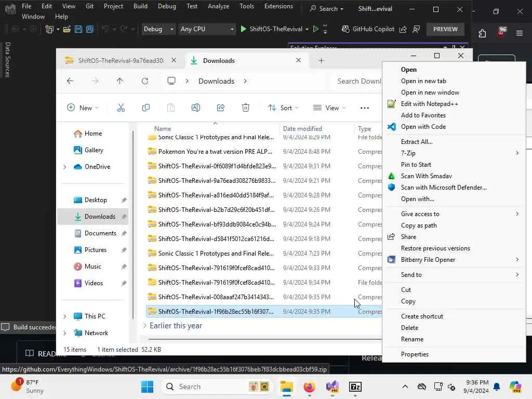Open the Debug configuration dropdown
Viewport: 532px width, 399px height.
coord(158,29)
